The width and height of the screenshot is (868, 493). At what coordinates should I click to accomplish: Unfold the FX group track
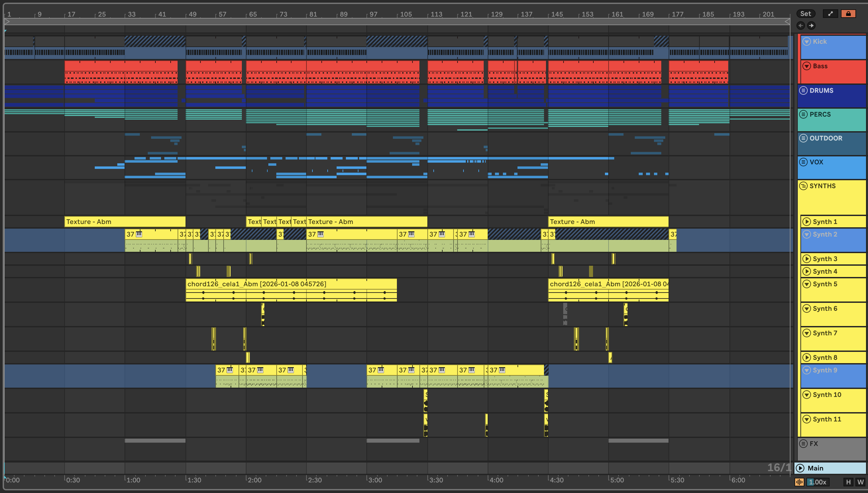click(803, 444)
